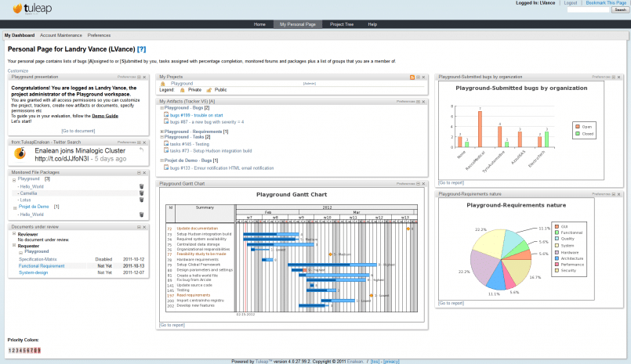
Task: Click priority color swatch 9
Action: pos(38,351)
